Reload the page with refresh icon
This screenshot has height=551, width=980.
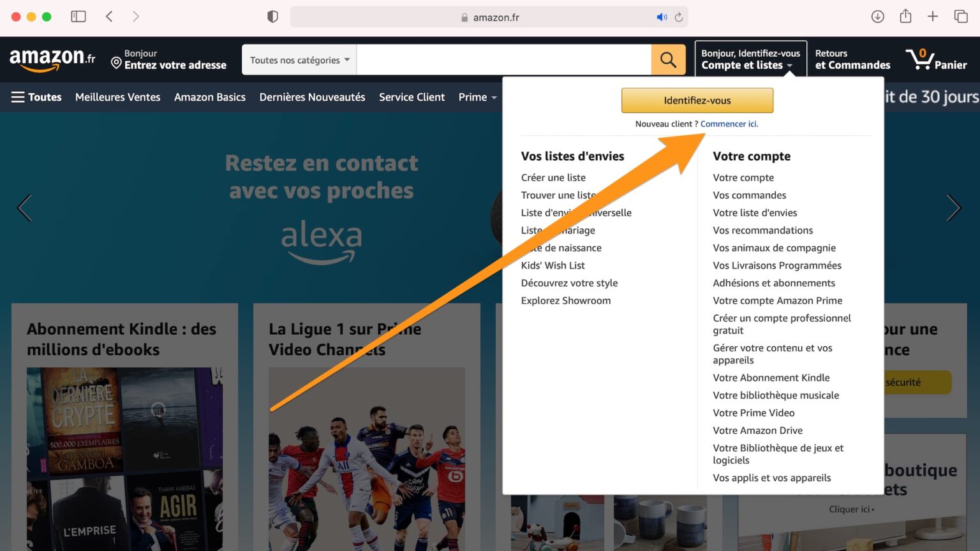point(679,17)
